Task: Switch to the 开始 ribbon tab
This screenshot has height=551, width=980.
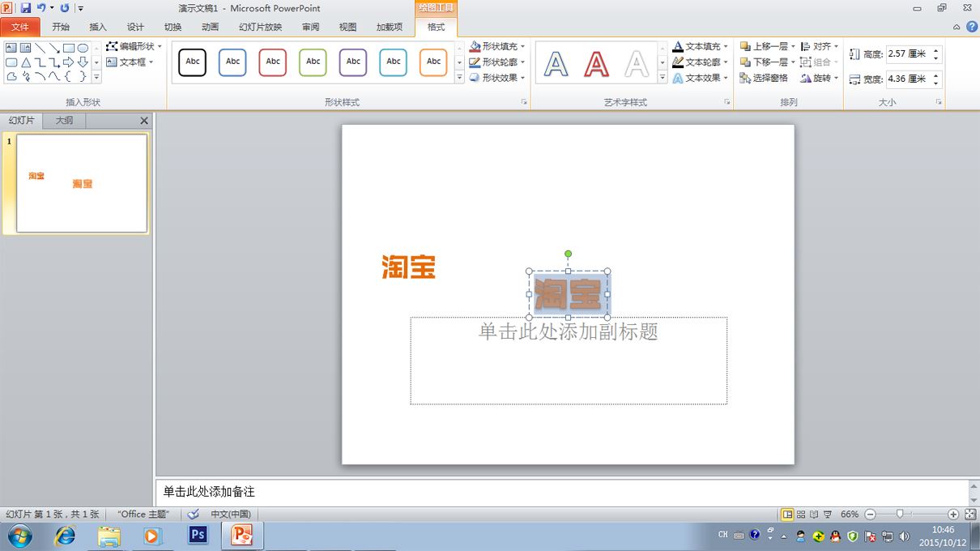Action: 61,27
